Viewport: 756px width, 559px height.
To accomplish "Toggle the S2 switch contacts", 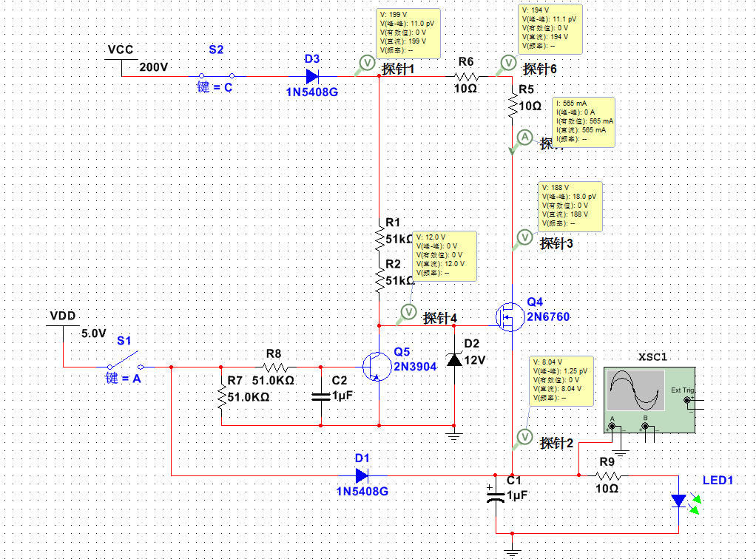I will pos(217,75).
